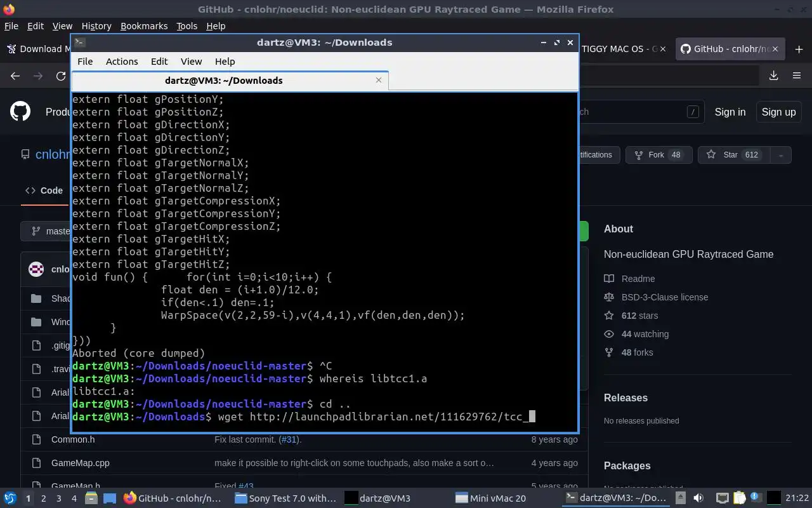The image size is (812, 508).
Task: Open the terminal Actions menu
Action: [x=122, y=62]
